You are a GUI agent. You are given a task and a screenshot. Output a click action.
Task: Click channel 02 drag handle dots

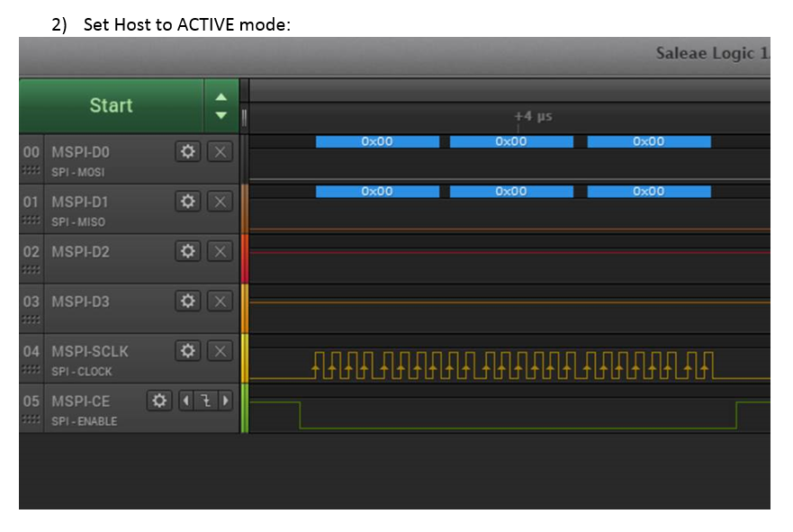pyautogui.click(x=31, y=269)
